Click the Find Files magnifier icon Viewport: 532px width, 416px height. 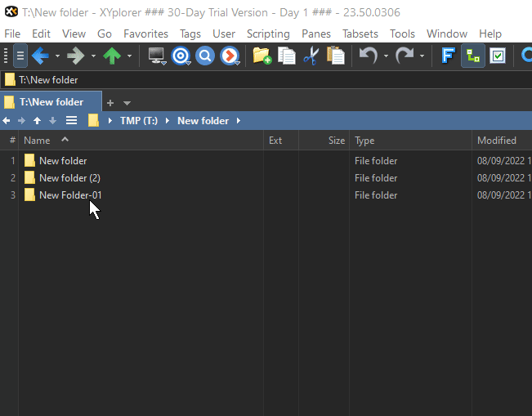(x=205, y=56)
